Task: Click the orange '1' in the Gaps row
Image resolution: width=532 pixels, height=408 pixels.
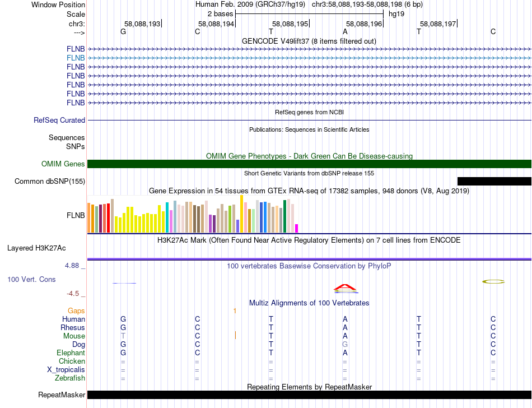Action: (235, 310)
